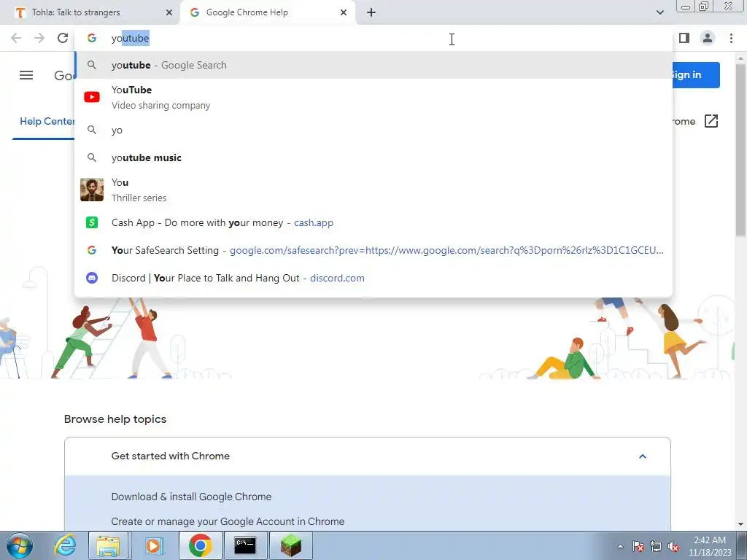
Task: Open the hamburger main menu on Help page
Action: coord(26,75)
